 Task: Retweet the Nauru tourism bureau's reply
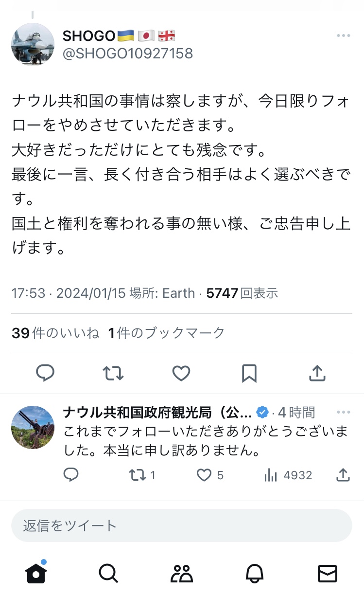139,475
